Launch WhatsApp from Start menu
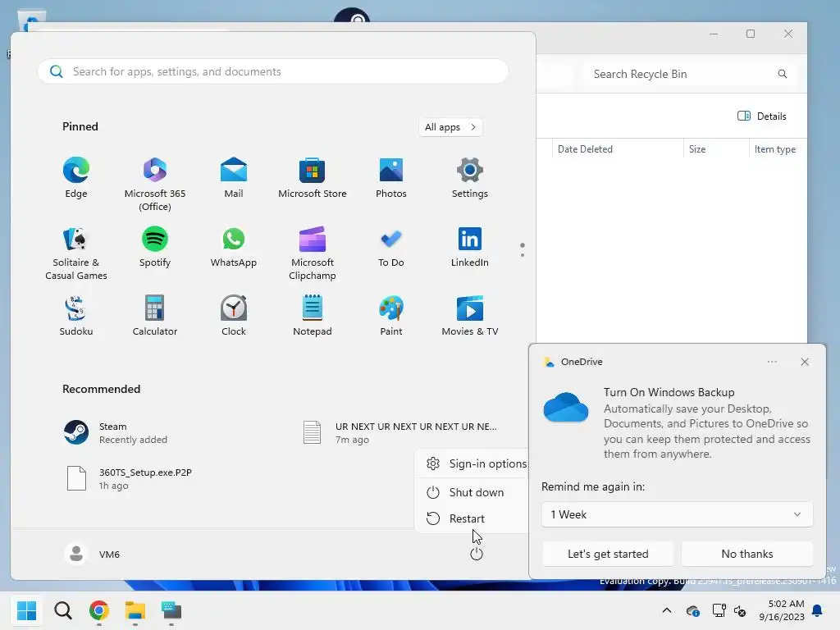 (x=234, y=247)
